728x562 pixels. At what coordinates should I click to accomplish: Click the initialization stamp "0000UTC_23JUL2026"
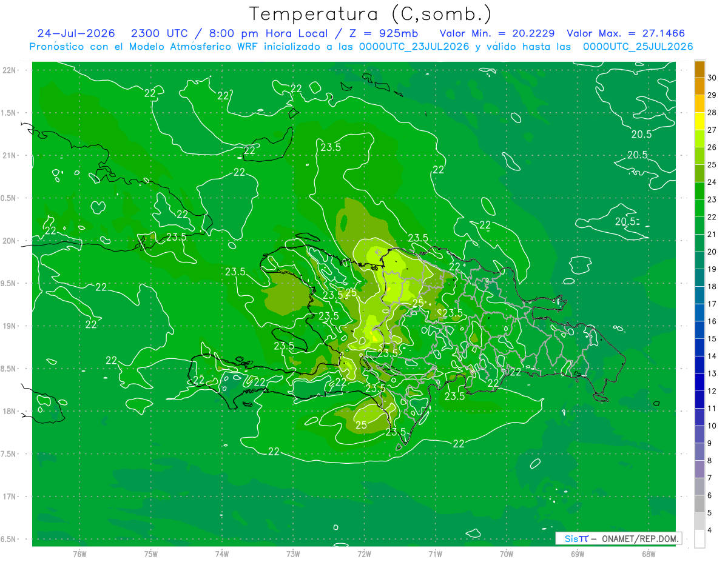point(414,47)
